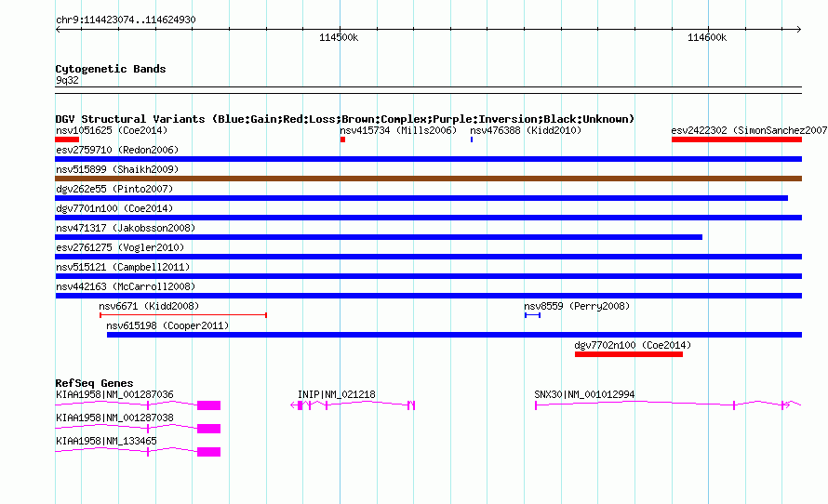This screenshot has height=504, width=828.
Task: Click the dgv7702n100 (Coe2014) label text
Action: click(x=633, y=345)
